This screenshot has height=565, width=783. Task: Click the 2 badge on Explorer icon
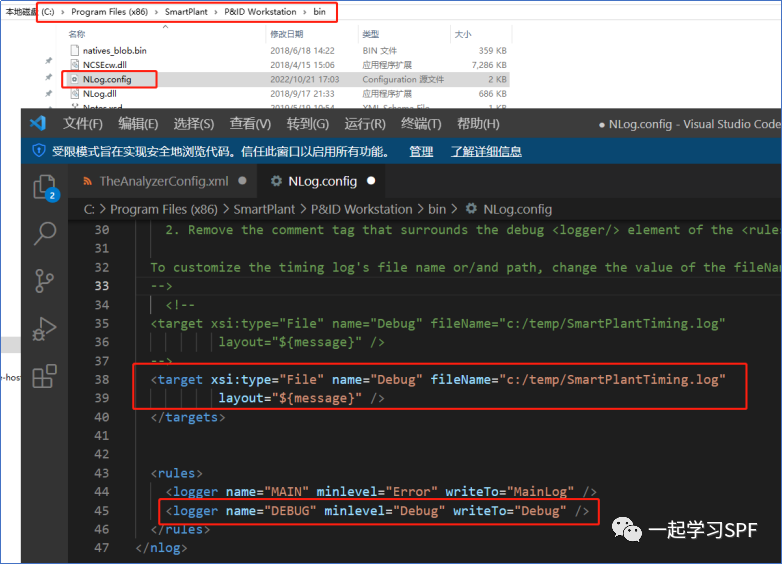pyautogui.click(x=52, y=195)
